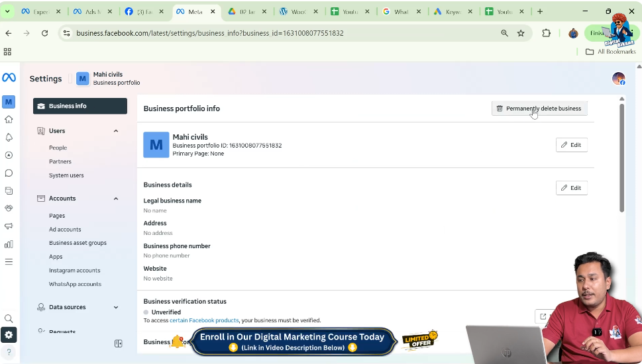Open the apps grid in bookmarks bar

(7, 52)
